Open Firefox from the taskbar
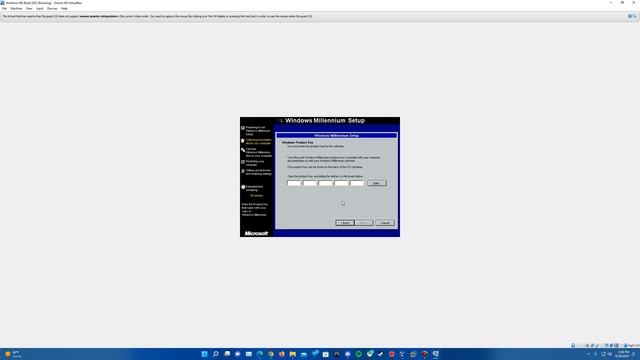Image resolution: width=640 pixels, height=360 pixels. tap(282, 354)
